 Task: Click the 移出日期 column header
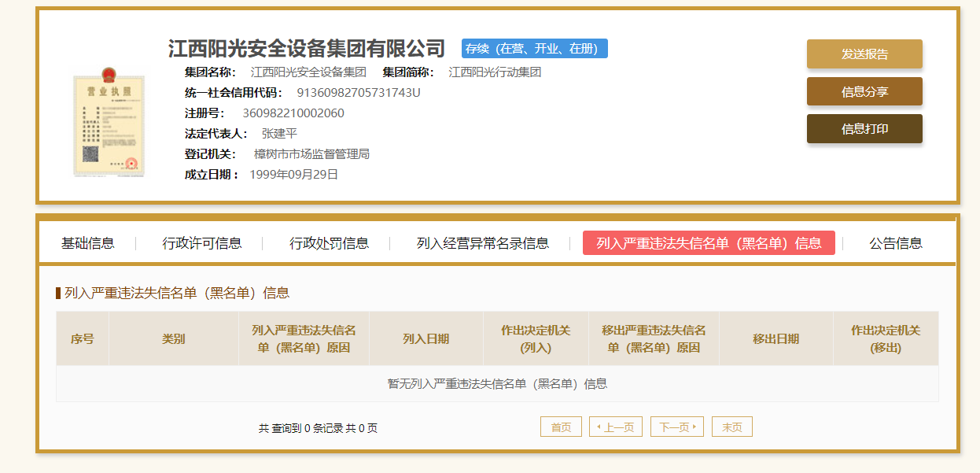coord(776,338)
